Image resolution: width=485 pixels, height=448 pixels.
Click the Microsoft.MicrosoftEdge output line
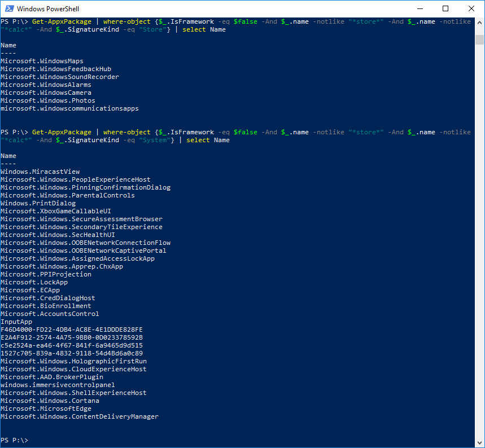(x=46, y=409)
